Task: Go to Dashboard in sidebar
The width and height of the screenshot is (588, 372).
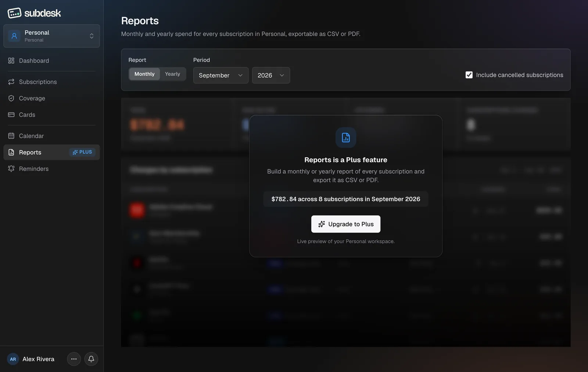Action: click(51, 61)
